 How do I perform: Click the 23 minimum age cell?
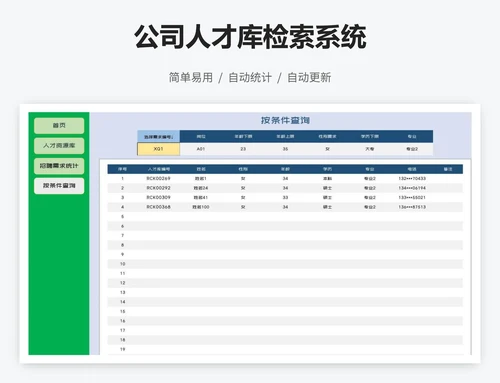(243, 149)
